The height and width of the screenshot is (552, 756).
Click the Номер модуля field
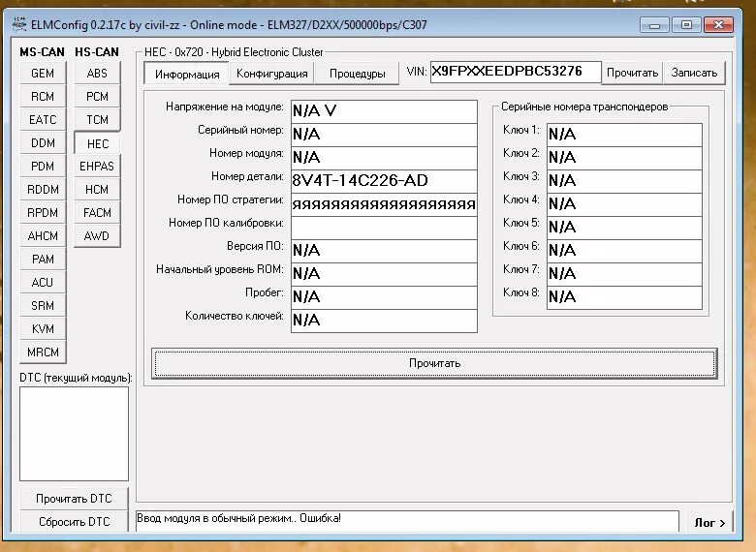pyautogui.click(x=384, y=158)
